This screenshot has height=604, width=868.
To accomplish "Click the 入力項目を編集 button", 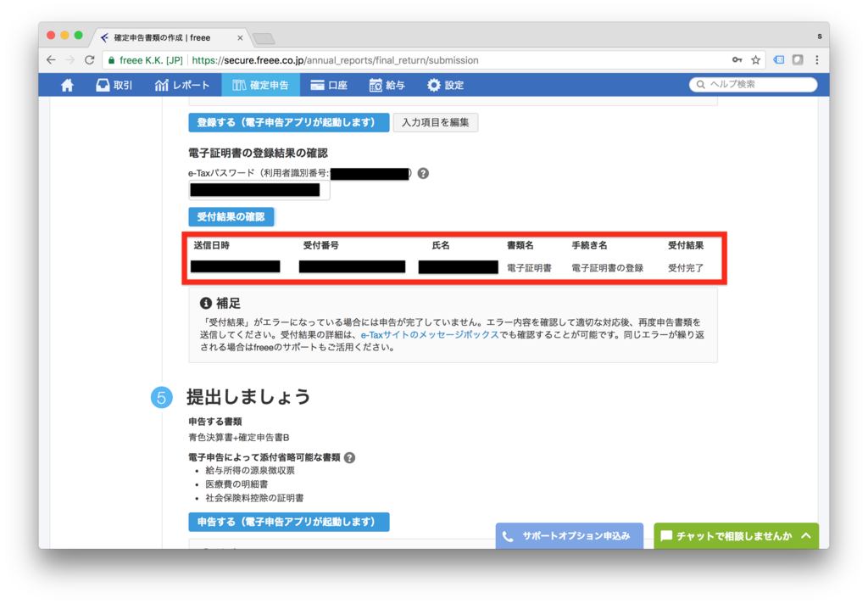I will [435, 122].
